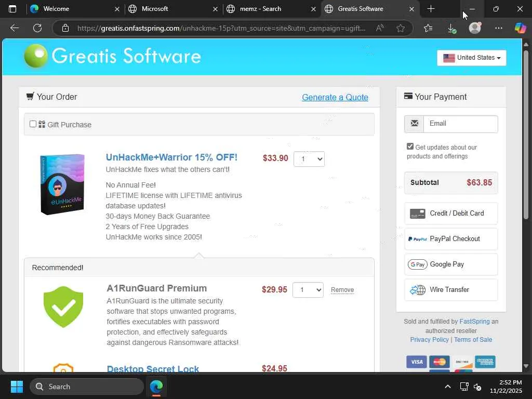Choose Wire Transfer payment
532x399 pixels.
tap(451, 290)
